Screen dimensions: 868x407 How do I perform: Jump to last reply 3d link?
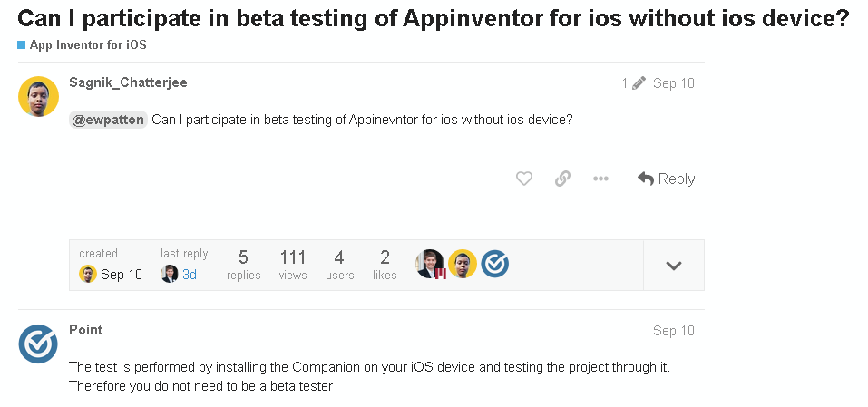(x=189, y=275)
